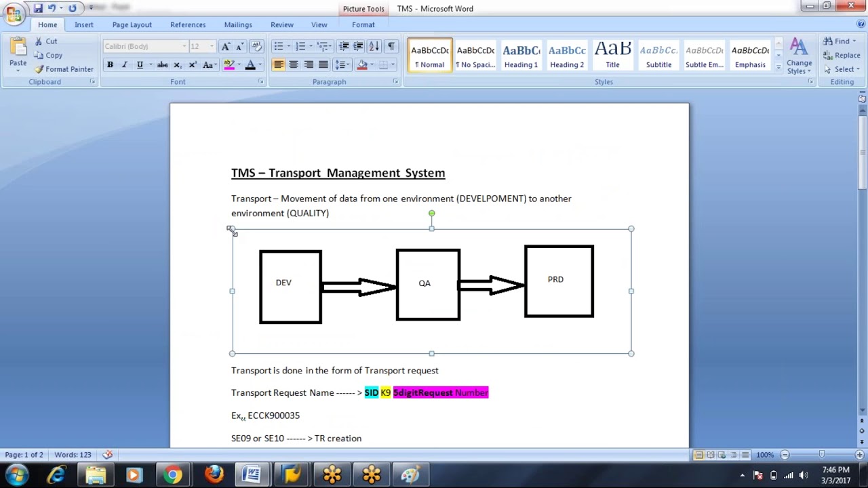Image resolution: width=868 pixels, height=488 pixels.
Task: Click the font color button
Action: (250, 65)
